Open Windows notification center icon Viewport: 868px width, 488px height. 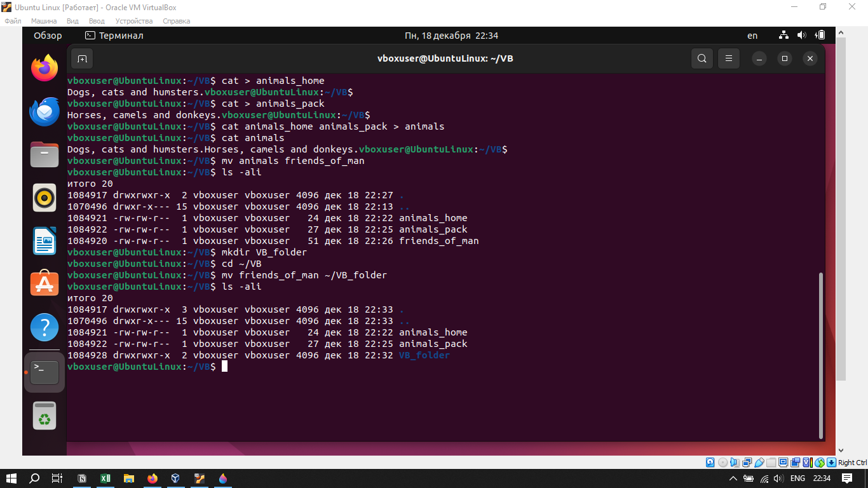coord(847,478)
